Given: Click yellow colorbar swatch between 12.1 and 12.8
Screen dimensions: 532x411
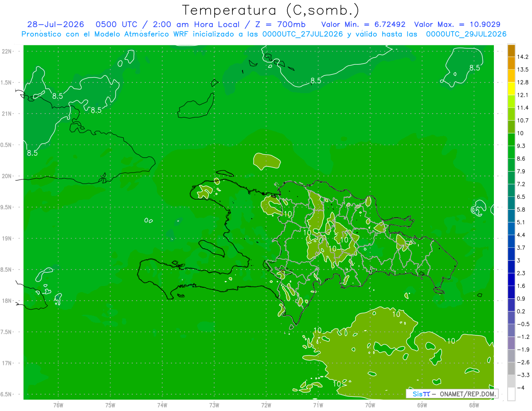Looking at the screenshot, I should [x=511, y=89].
